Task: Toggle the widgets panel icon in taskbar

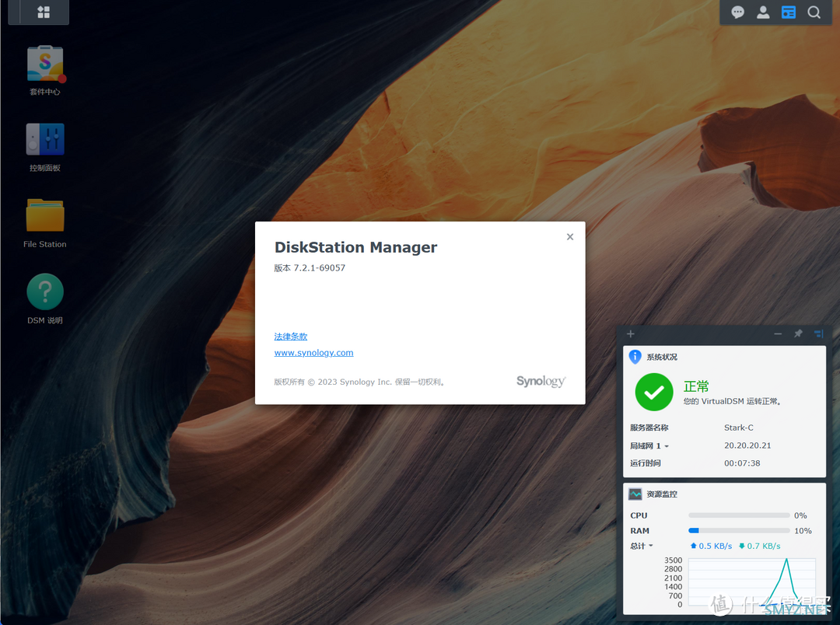Action: pos(789,12)
